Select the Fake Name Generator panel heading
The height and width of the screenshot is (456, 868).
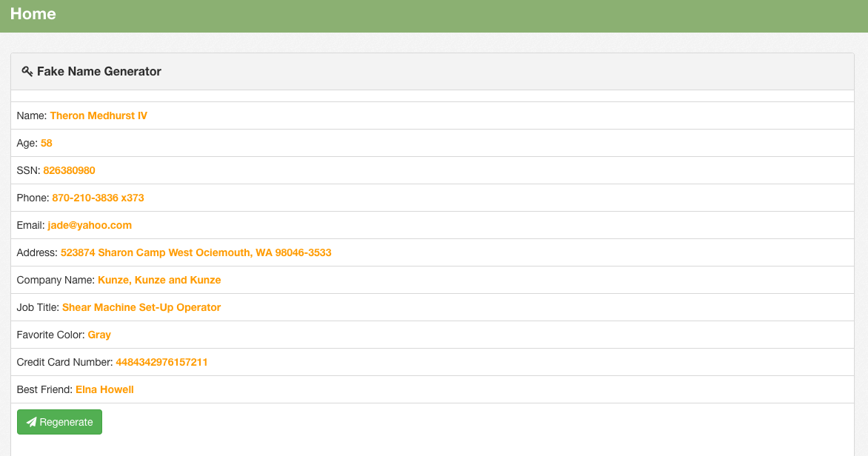99,72
